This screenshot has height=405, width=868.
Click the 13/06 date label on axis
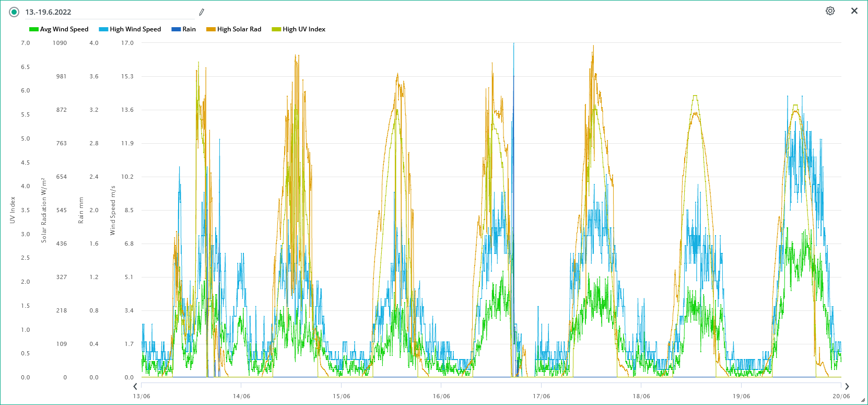click(142, 396)
